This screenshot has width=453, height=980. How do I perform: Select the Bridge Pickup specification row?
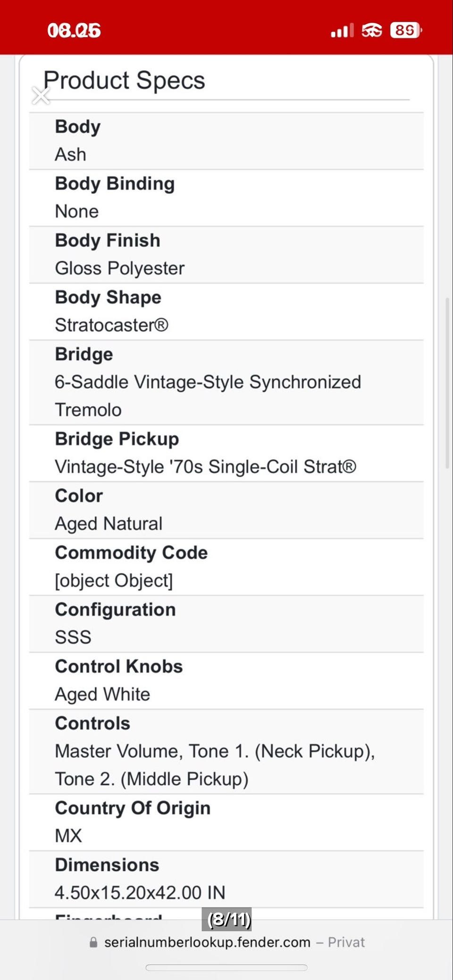pyautogui.click(x=226, y=453)
